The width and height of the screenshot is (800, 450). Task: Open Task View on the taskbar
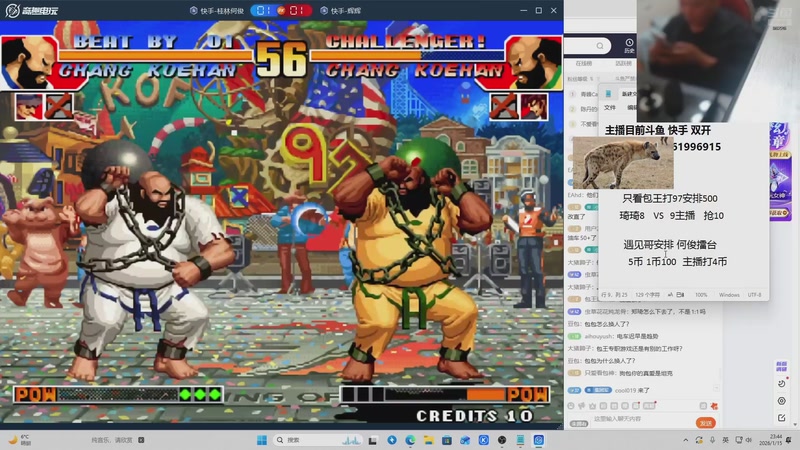[x=373, y=440]
